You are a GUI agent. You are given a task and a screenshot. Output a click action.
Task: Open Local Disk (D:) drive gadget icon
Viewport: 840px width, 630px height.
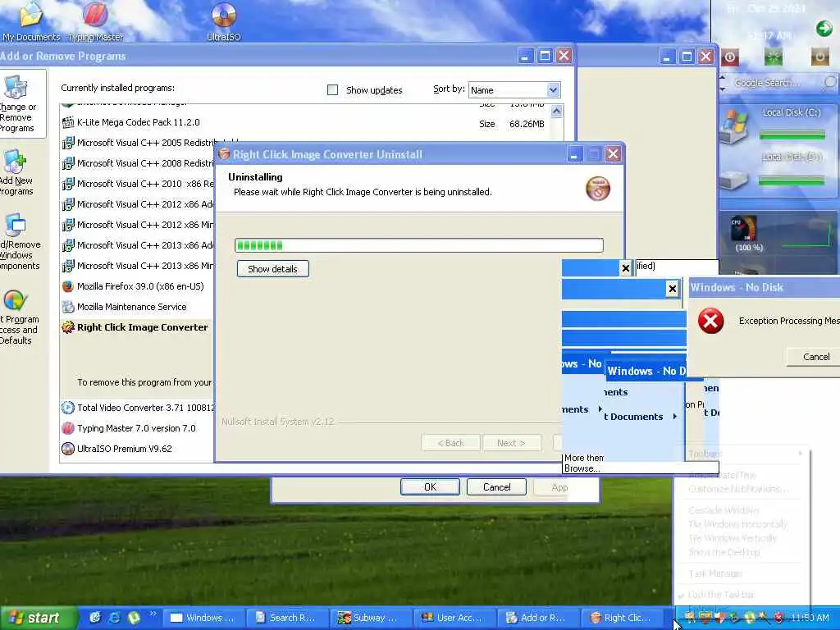733,180
